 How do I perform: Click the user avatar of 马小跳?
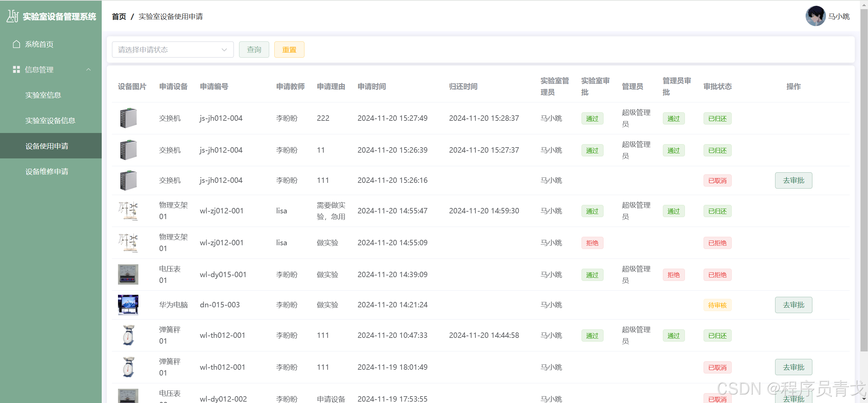815,16
